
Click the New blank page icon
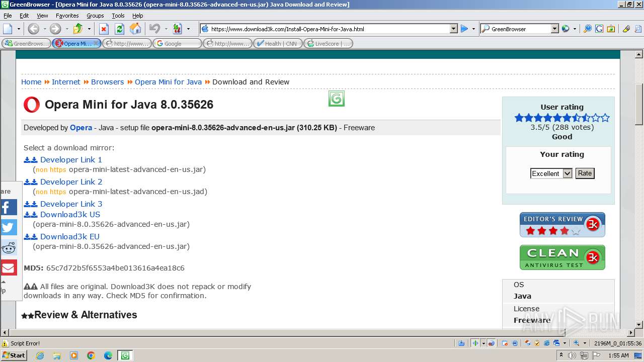[8, 29]
